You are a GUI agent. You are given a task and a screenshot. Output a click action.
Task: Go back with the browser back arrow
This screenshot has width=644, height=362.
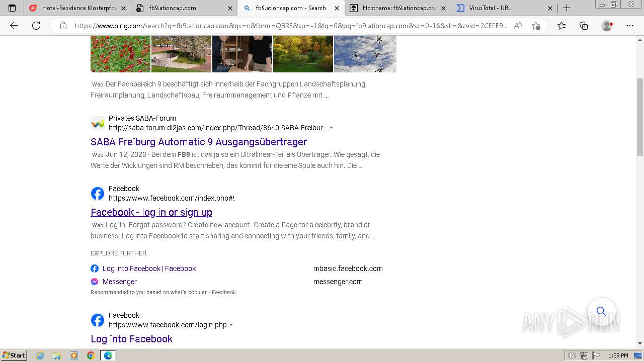pyautogui.click(x=14, y=26)
